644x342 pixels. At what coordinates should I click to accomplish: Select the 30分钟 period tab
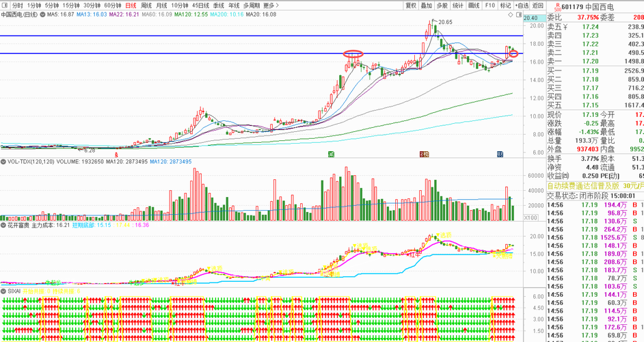pos(92,5)
